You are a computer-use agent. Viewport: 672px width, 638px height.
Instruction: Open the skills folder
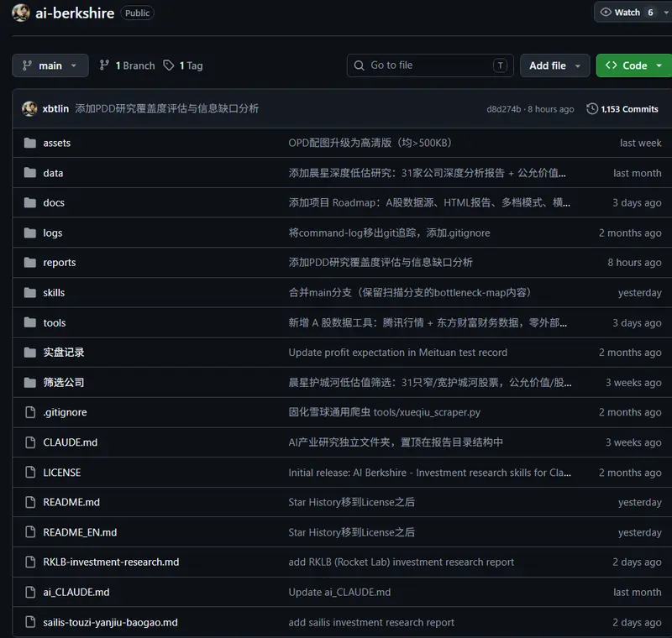tap(54, 292)
